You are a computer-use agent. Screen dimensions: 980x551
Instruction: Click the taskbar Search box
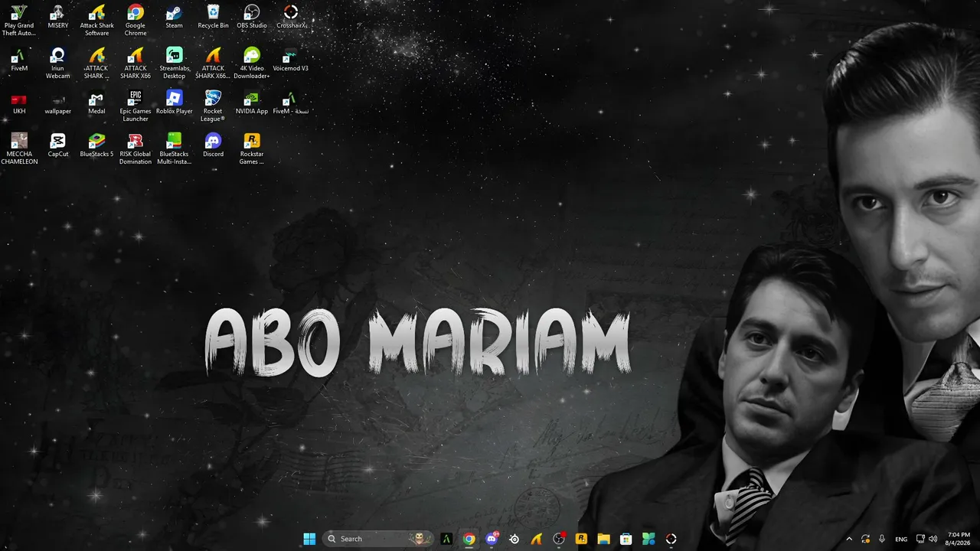[x=378, y=539]
